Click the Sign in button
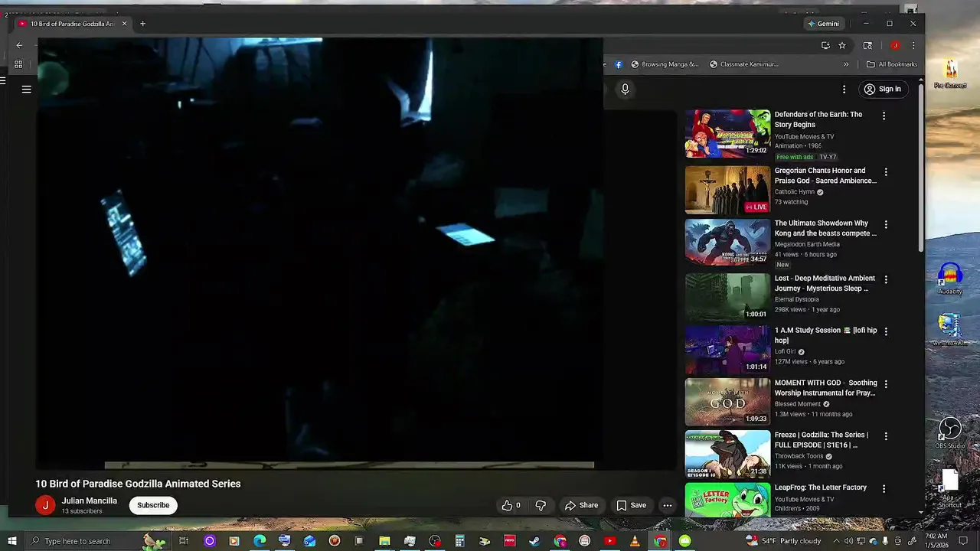 point(882,89)
